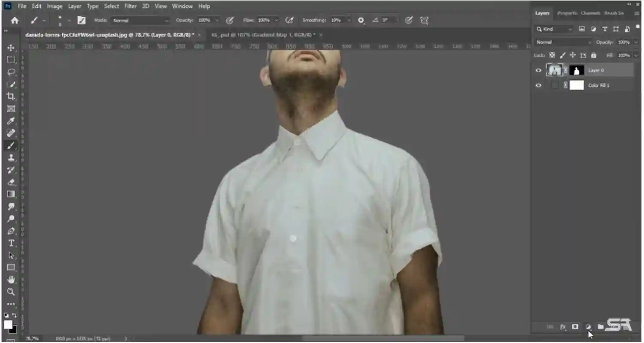This screenshot has height=343, width=644.
Task: Switch to the Properties tab
Action: (568, 13)
